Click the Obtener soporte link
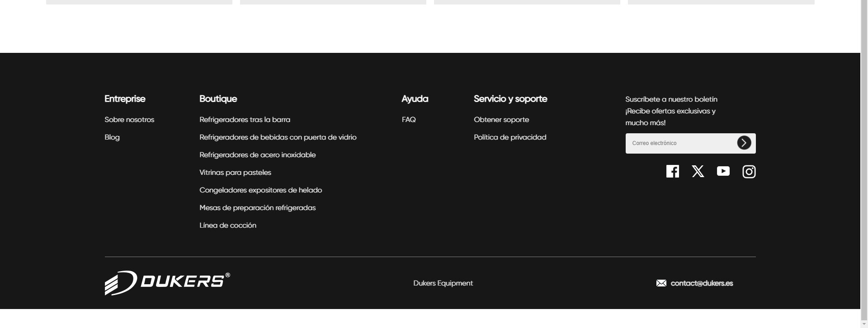This screenshot has width=868, height=328. pos(501,120)
